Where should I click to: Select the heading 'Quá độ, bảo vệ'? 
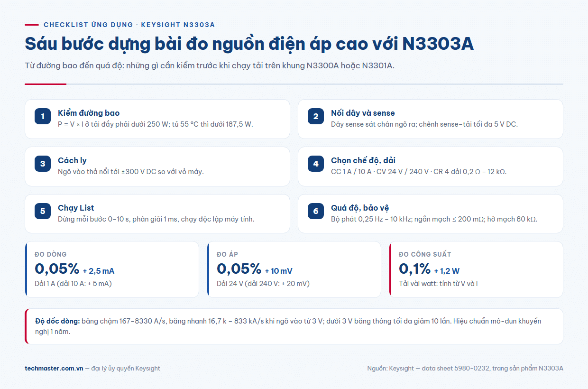tap(360, 208)
